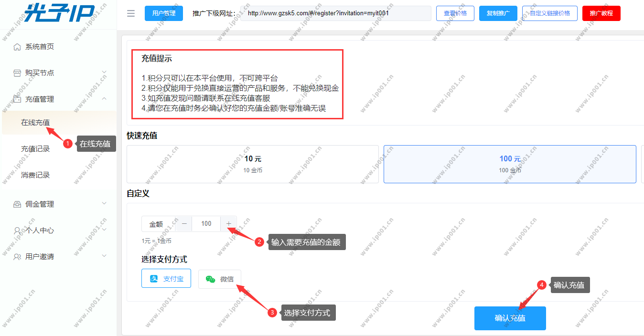Select the 100 元 quick recharge option
644x336 pixels.
[510, 164]
